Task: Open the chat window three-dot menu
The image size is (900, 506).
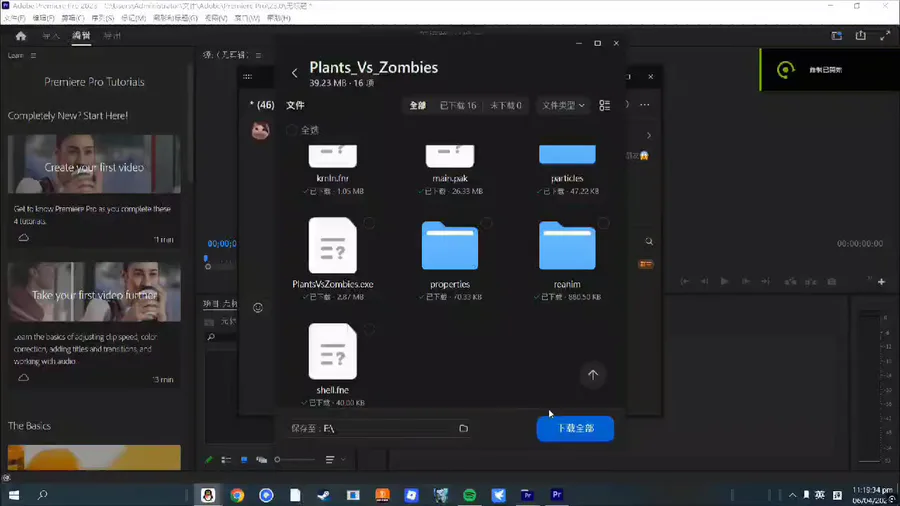Action: [645, 105]
